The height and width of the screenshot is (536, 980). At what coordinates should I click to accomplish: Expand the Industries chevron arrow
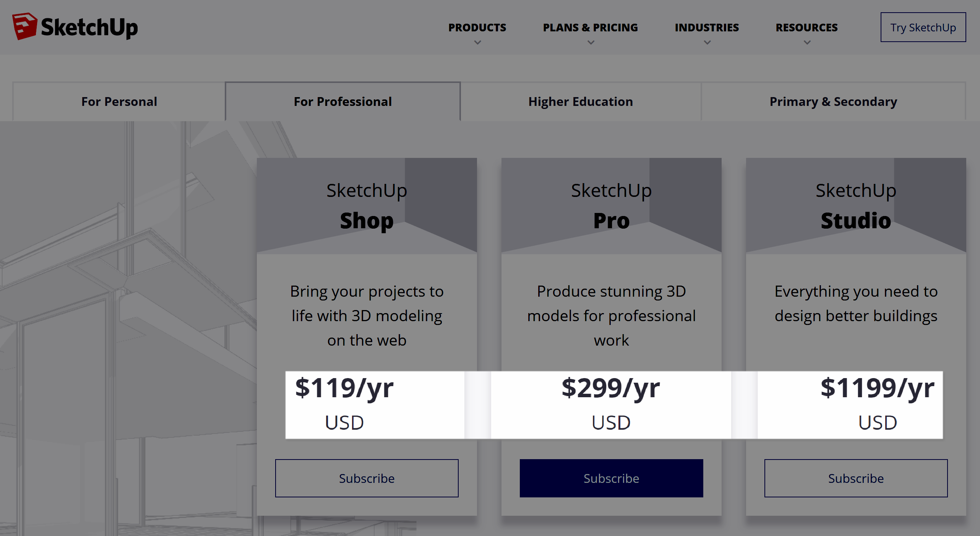[707, 42]
